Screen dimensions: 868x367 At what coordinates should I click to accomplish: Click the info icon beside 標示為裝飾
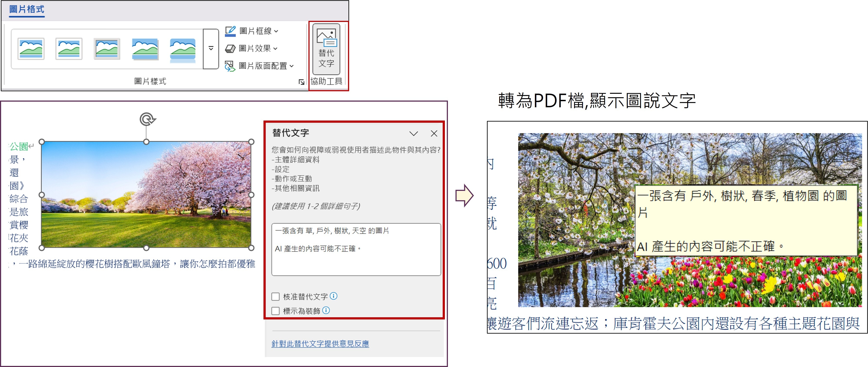click(x=326, y=310)
